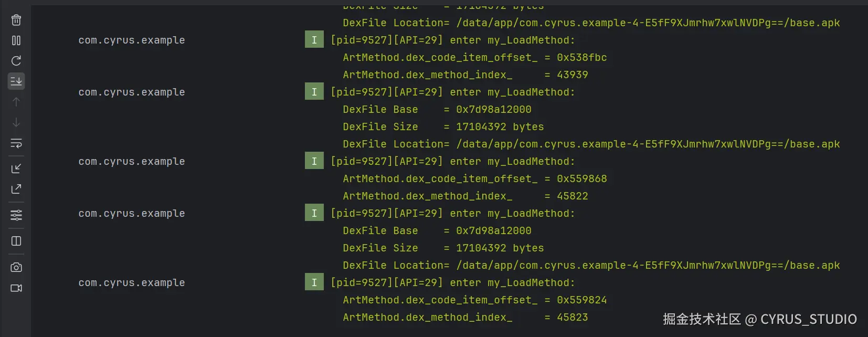Split the logcat panel

[16, 241]
